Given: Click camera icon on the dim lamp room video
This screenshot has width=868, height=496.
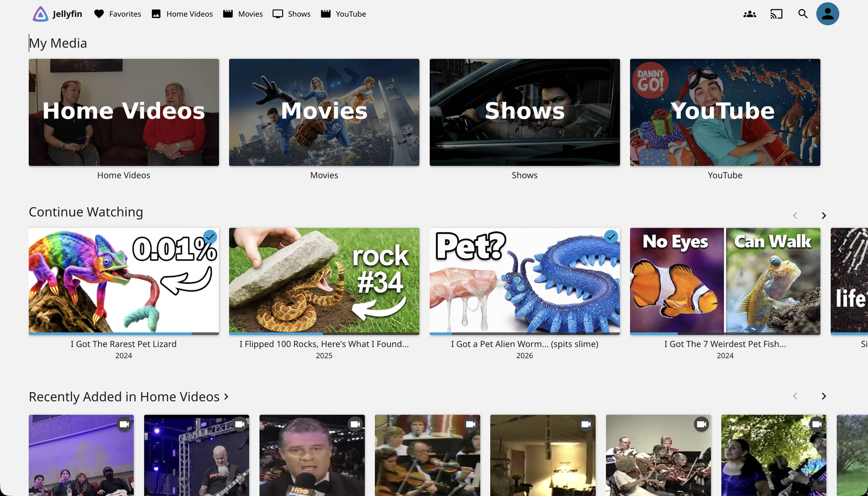Looking at the screenshot, I should coord(586,424).
